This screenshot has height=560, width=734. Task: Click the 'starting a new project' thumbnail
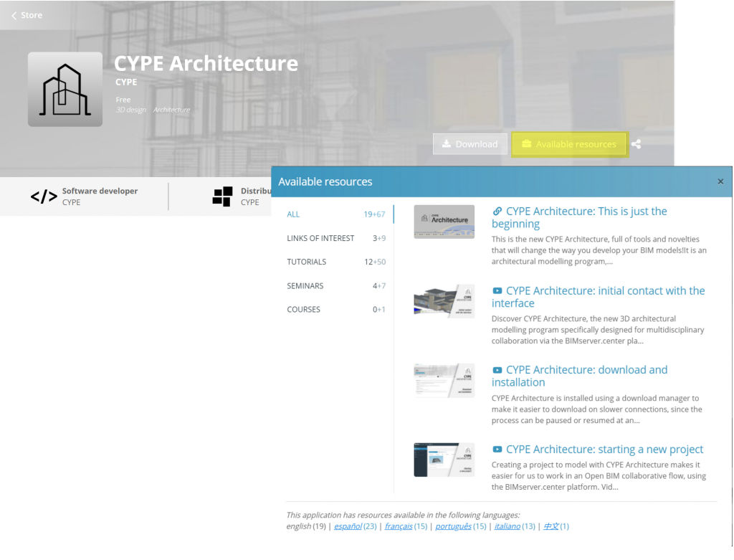click(444, 460)
